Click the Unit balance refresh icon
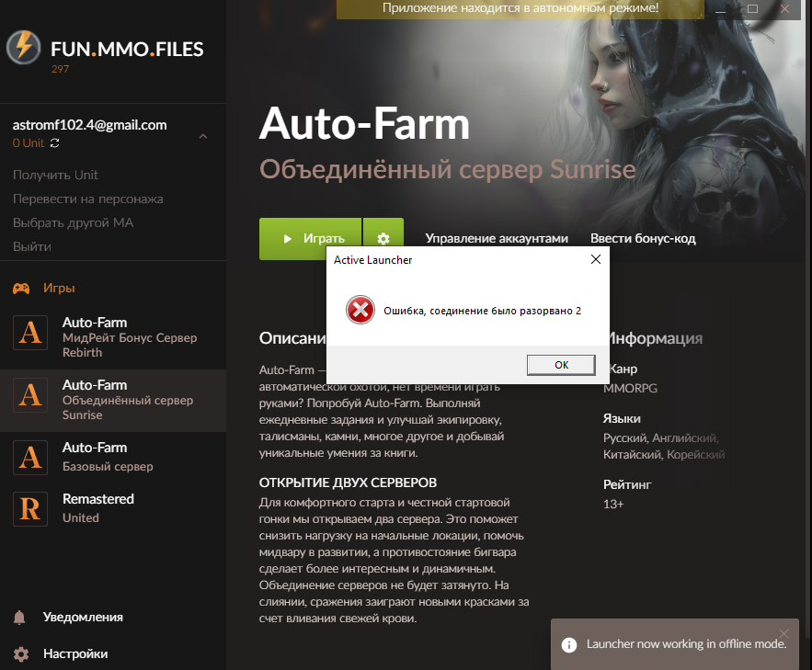 (x=56, y=143)
